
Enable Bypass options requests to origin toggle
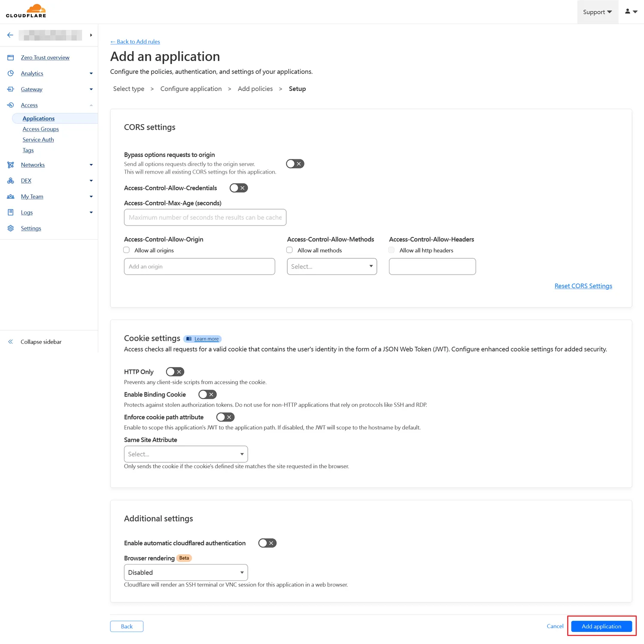pyautogui.click(x=295, y=164)
